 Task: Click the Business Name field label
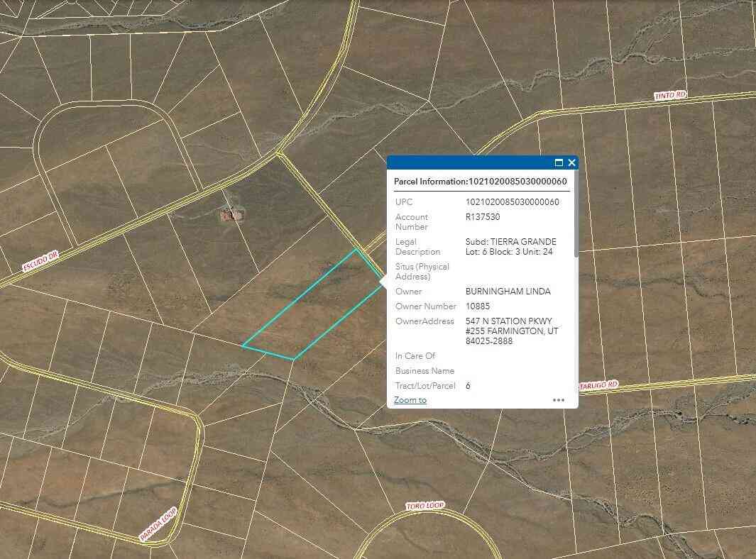tap(424, 370)
